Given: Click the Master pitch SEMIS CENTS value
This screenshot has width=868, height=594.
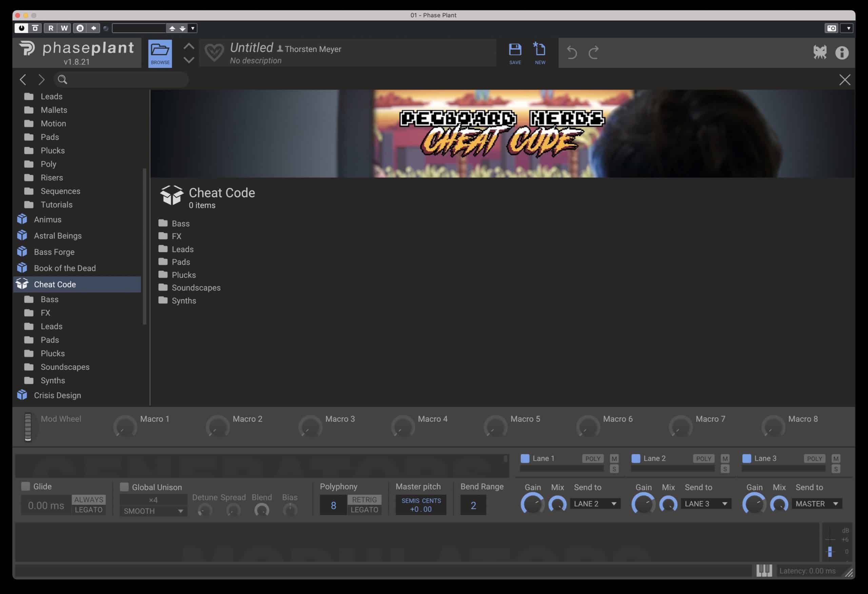Looking at the screenshot, I should coord(421,505).
